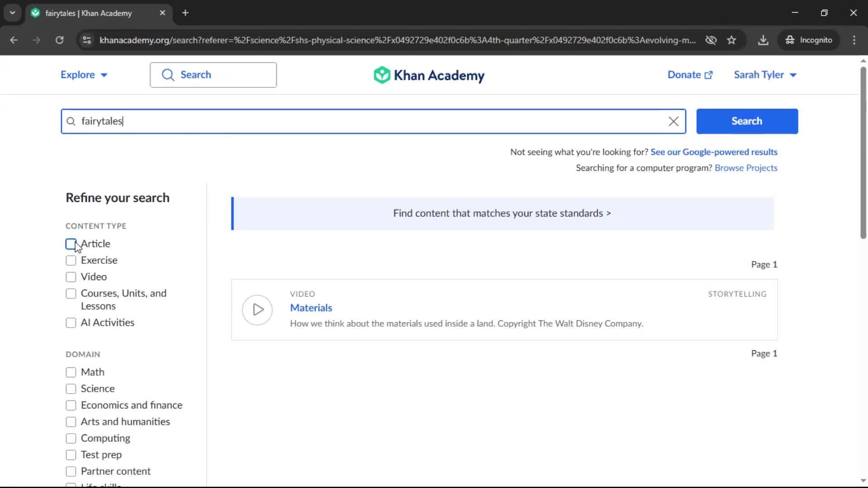Click the browser address bar URL

397,40
